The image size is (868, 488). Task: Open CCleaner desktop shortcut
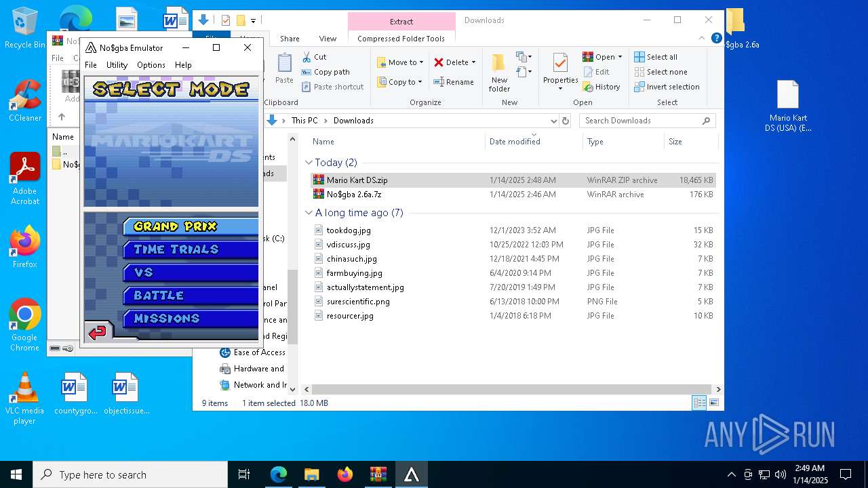(x=24, y=100)
